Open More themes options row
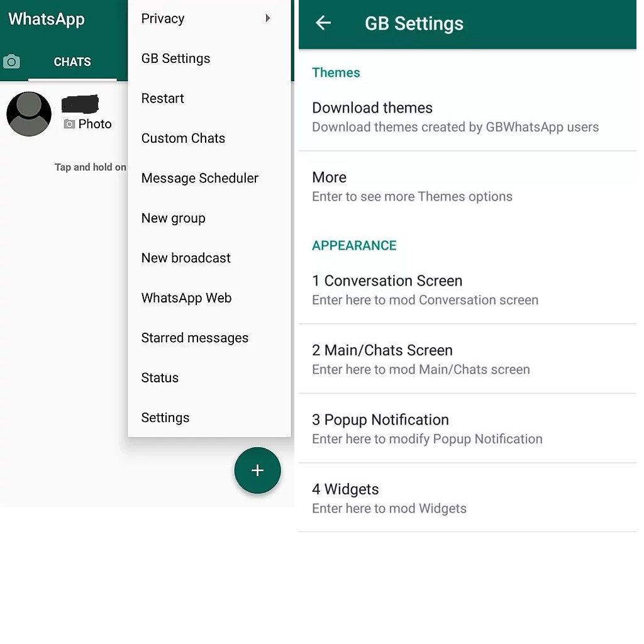This screenshot has width=644, height=644. coord(467,186)
